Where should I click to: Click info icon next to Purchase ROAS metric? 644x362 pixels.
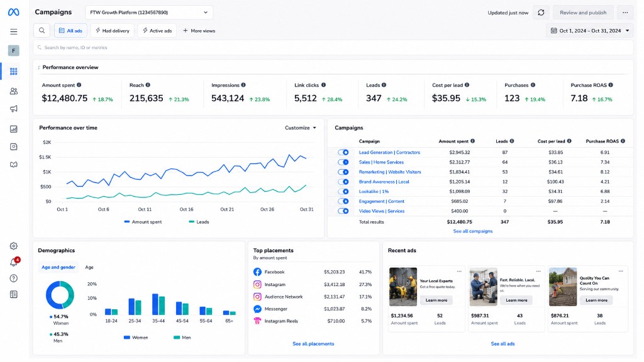pos(611,85)
